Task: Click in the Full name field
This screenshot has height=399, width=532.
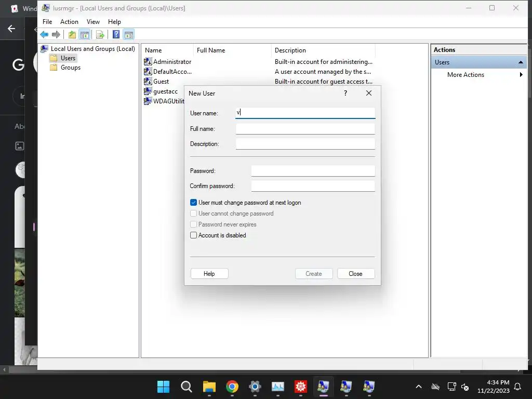Action: [x=305, y=129]
